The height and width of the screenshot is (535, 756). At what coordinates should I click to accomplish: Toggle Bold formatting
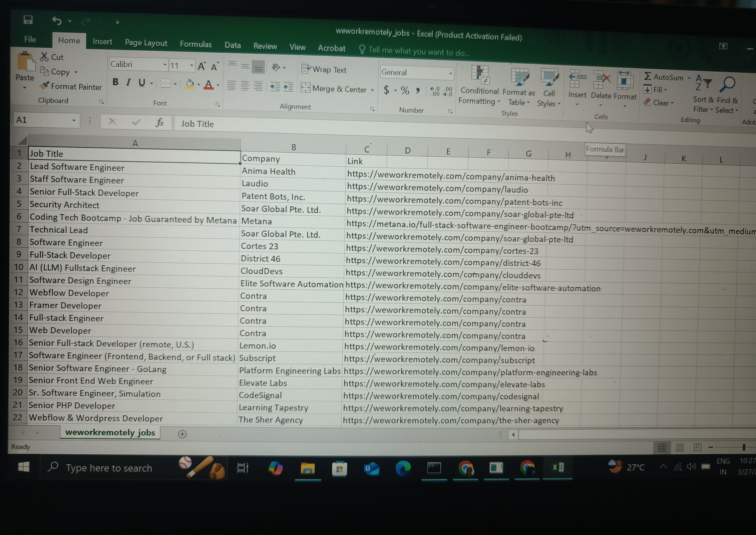pos(115,82)
